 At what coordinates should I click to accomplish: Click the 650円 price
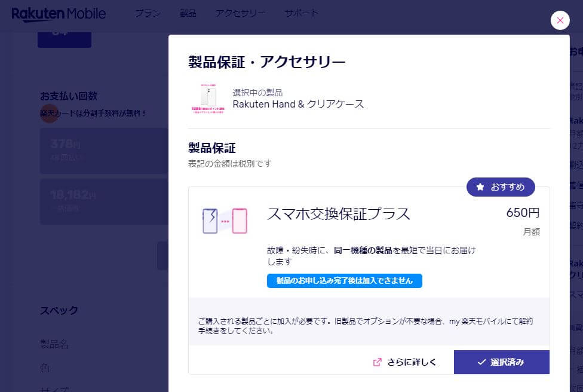[x=523, y=213]
